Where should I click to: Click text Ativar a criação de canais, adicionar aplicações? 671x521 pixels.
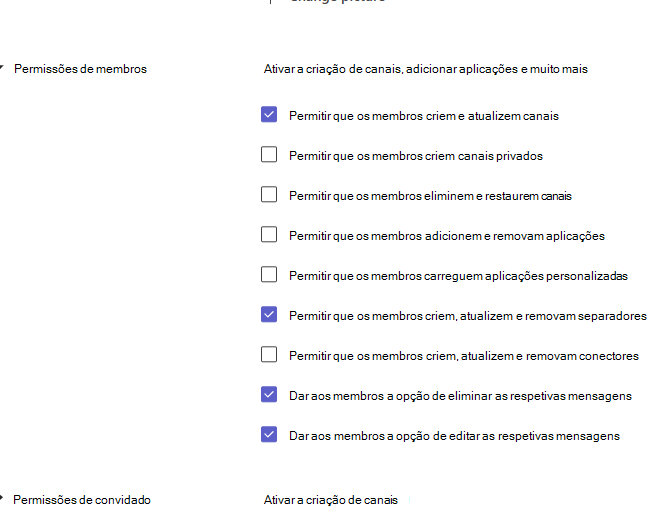(391, 69)
